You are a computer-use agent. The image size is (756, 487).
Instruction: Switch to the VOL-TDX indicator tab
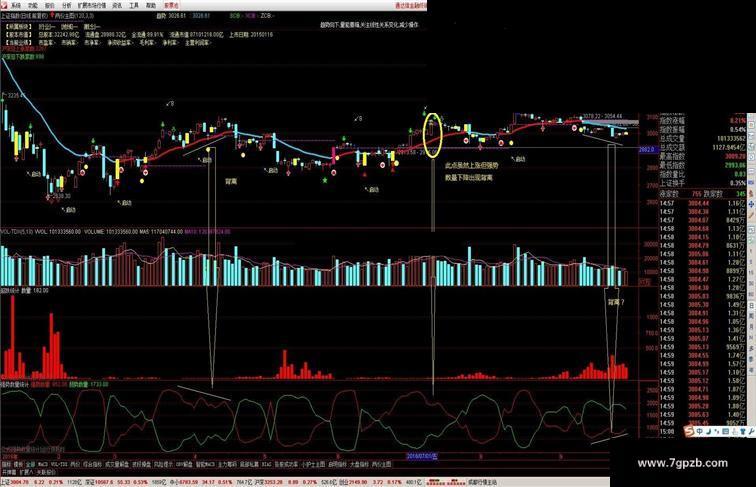[x=59, y=464]
